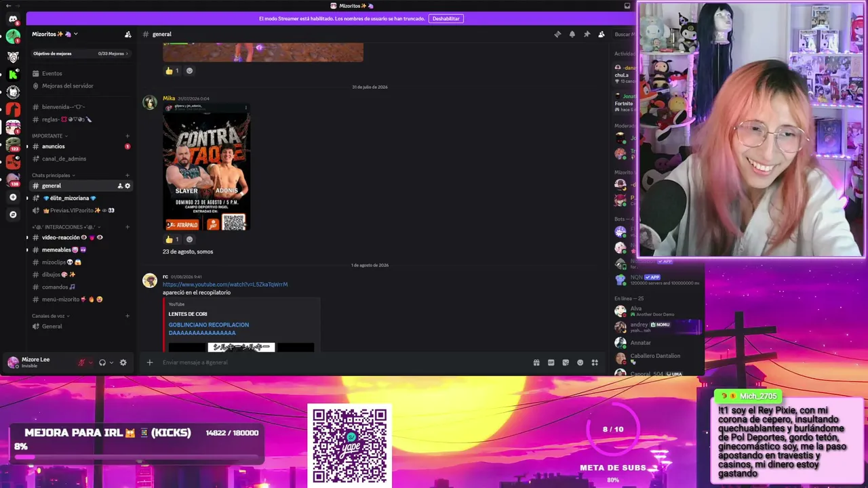This screenshot has height=488, width=868.
Task: Invite people via server header icon
Action: pyautogui.click(x=127, y=34)
